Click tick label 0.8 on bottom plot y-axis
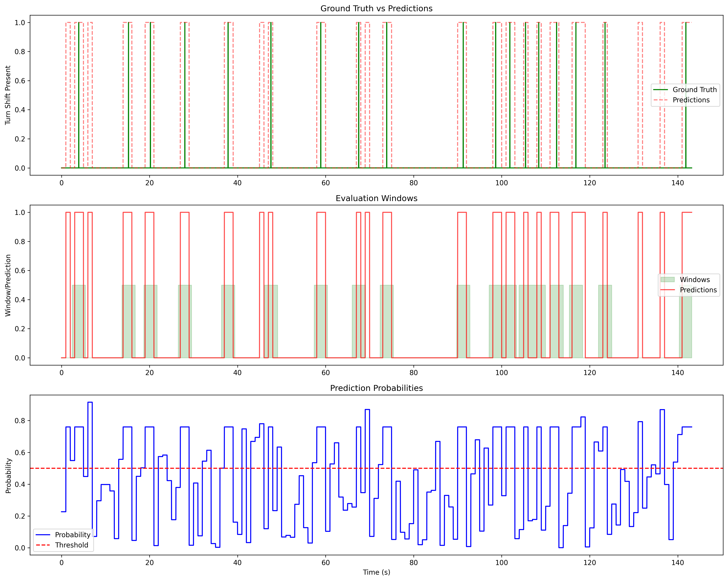Viewport: 728px width, 581px height. click(20, 421)
